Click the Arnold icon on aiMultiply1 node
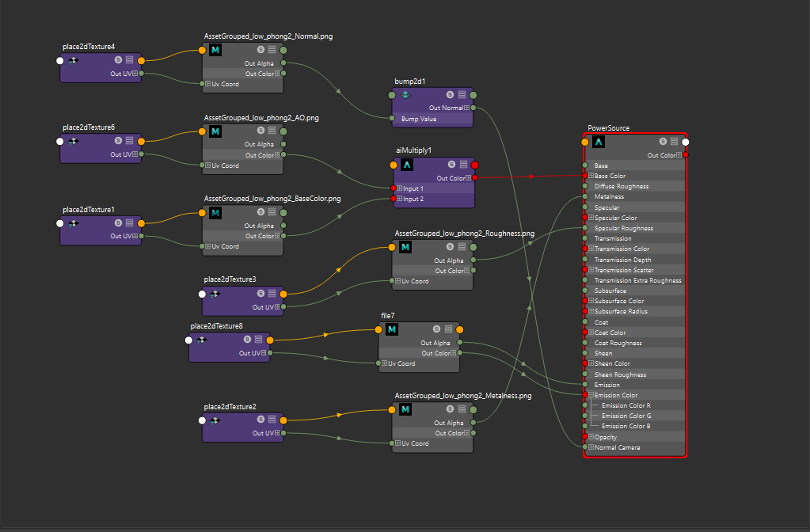This screenshot has width=810, height=532. (x=407, y=165)
